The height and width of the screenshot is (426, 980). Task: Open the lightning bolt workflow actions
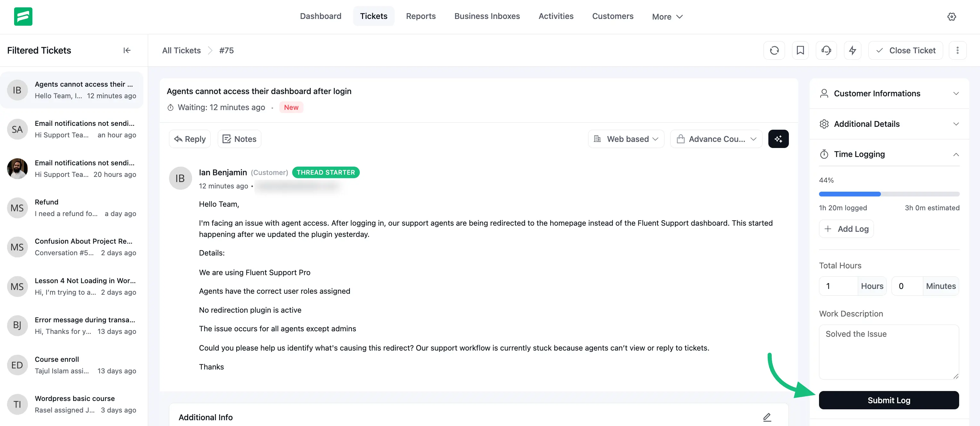tap(852, 50)
